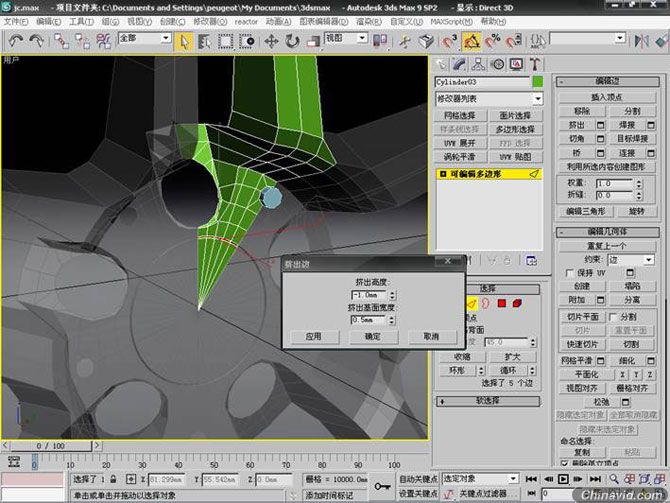The height and width of the screenshot is (503, 670).
Task: Click the Redo arrow icon
Action: pos(37,41)
